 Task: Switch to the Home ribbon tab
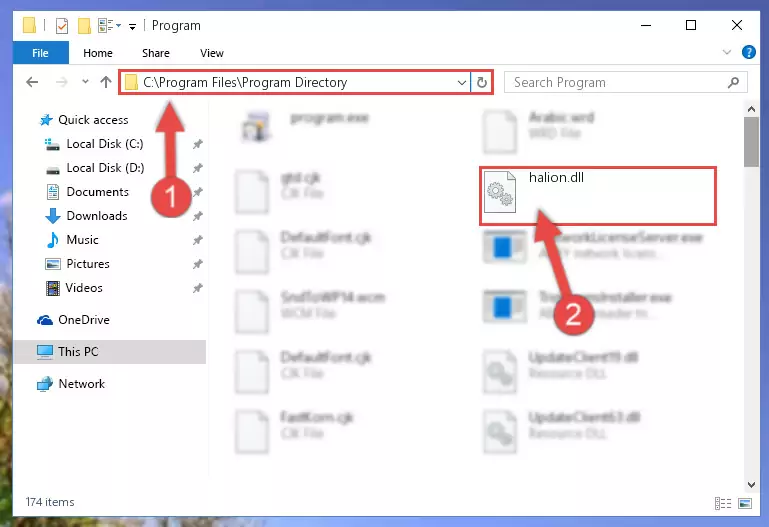click(98, 53)
